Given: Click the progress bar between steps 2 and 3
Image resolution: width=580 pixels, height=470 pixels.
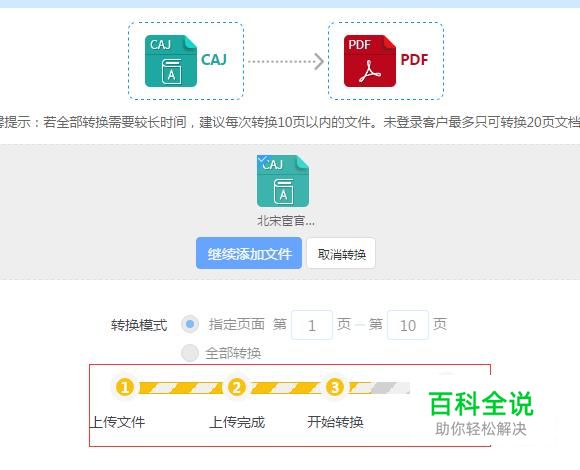Looking at the screenshot, I should 286,388.
